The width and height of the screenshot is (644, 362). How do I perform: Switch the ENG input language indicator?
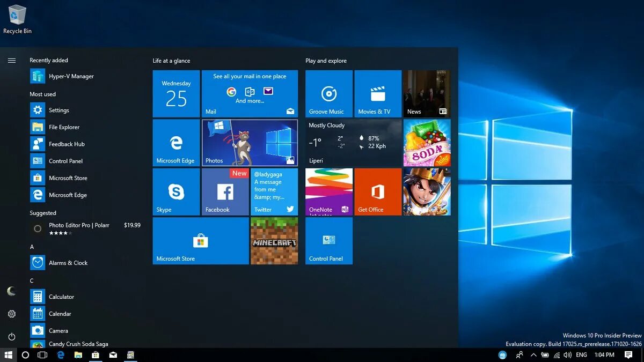[581, 355]
